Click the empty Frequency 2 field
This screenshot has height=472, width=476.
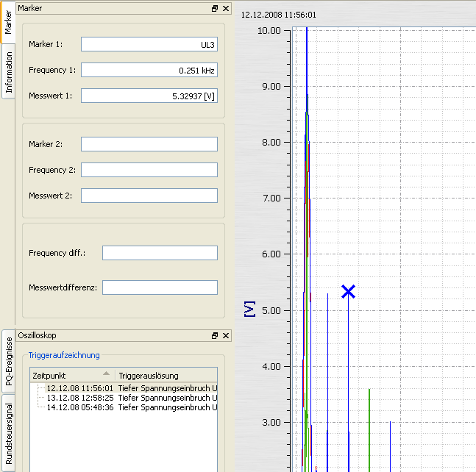tap(149, 170)
